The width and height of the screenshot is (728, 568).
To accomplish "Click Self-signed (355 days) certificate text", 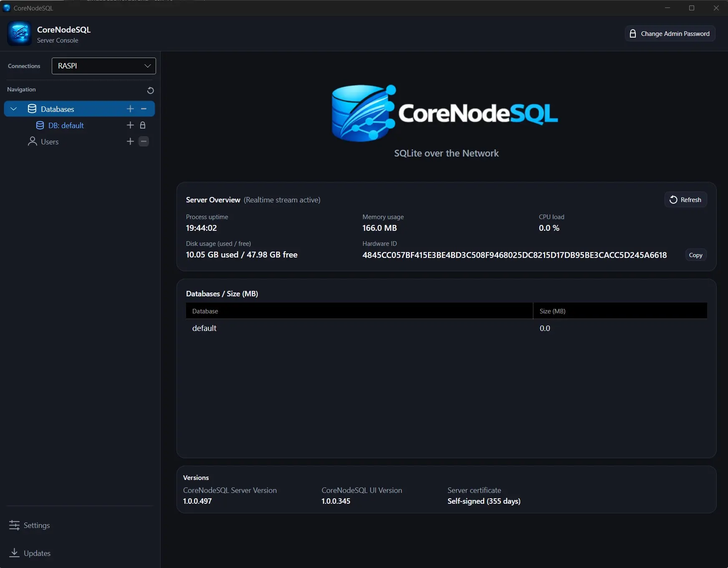I will click(x=484, y=501).
